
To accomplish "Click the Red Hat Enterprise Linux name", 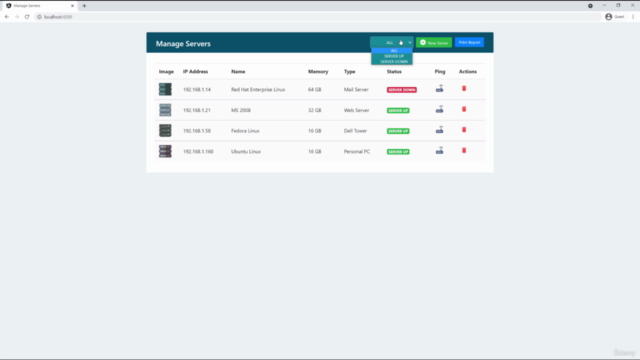I will tap(258, 89).
